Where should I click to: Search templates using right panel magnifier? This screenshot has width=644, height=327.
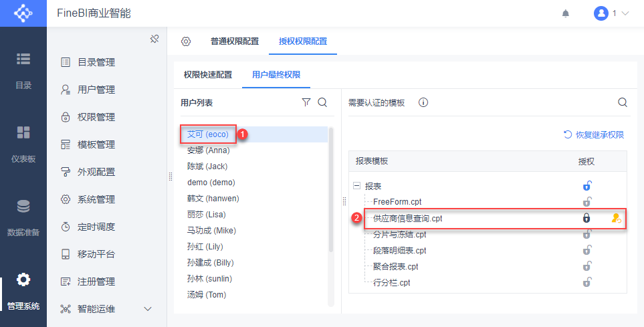(x=623, y=102)
